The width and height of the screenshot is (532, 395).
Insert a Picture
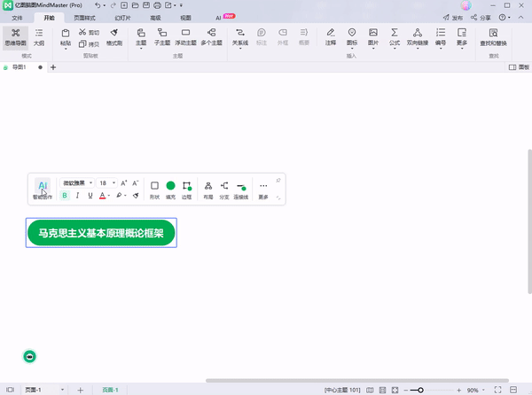click(x=373, y=37)
